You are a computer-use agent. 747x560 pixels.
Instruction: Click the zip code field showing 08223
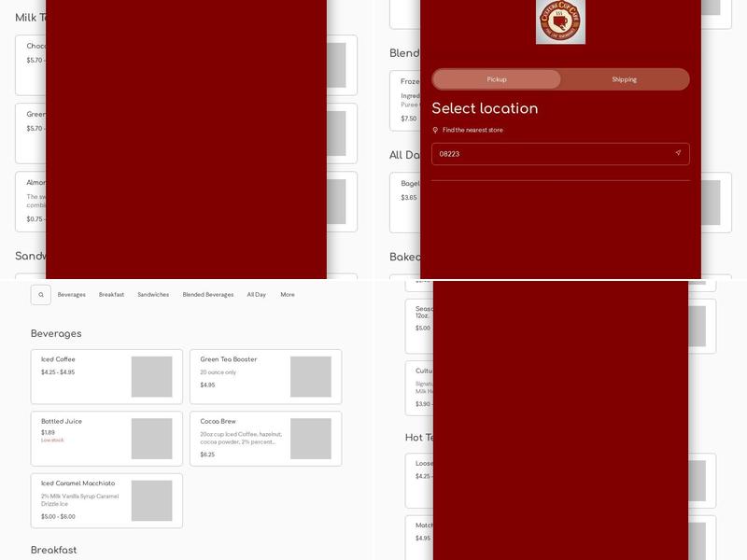coord(551,154)
